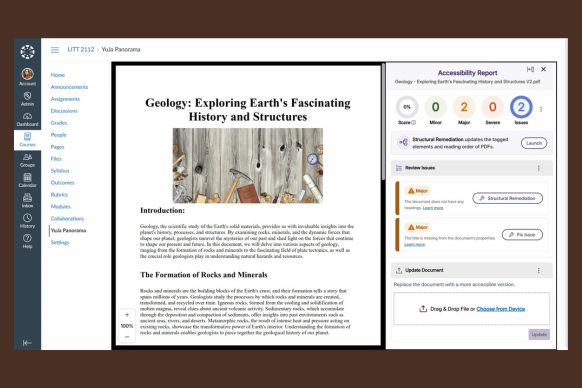Zoom in on the document with plus

pyautogui.click(x=127, y=315)
